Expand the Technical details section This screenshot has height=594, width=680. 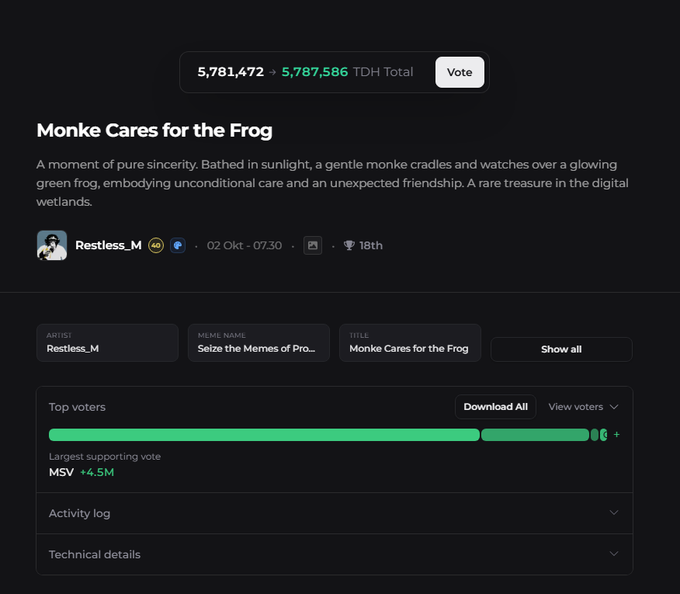(x=335, y=554)
